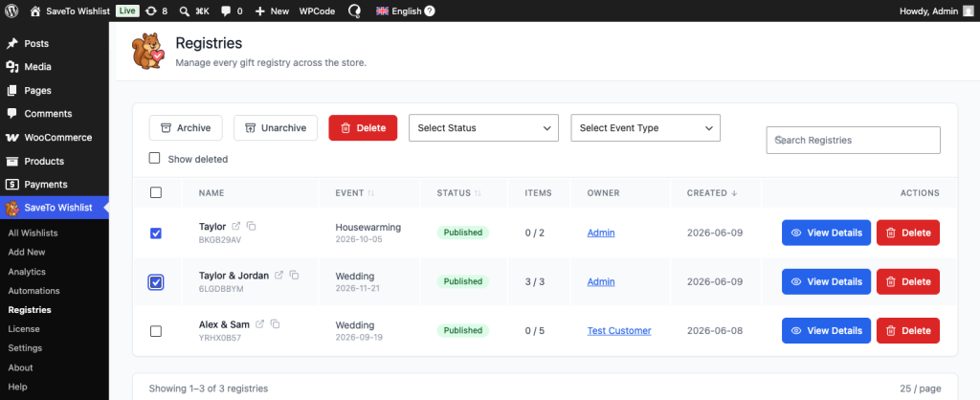The width and height of the screenshot is (980, 400).
Task: Toggle the select-all checkbox in table header
Action: [x=156, y=192]
